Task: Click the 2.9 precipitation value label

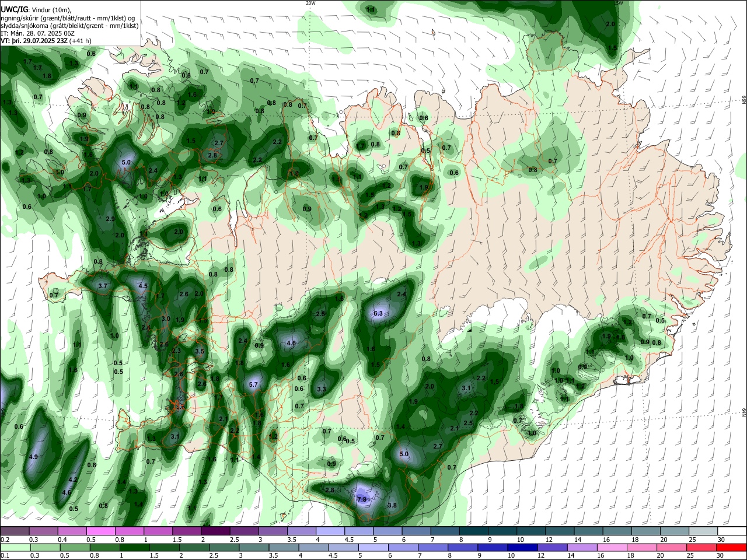Action: [x=110, y=219]
